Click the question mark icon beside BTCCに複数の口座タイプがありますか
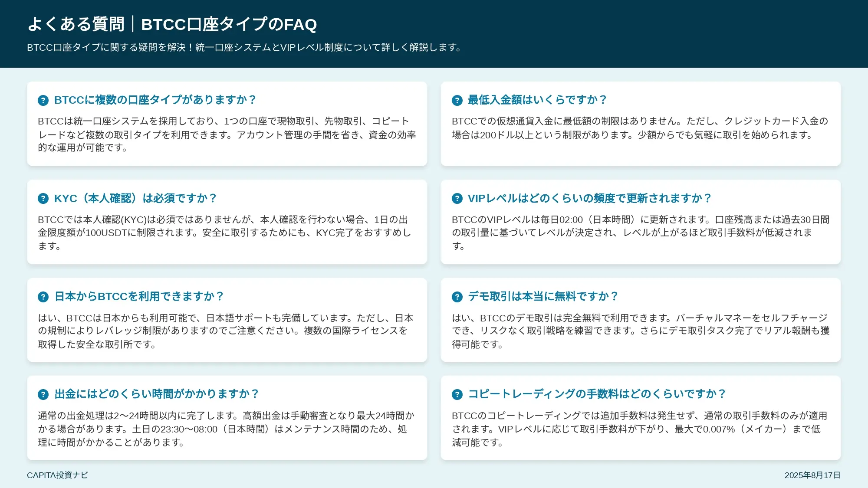 pyautogui.click(x=43, y=100)
